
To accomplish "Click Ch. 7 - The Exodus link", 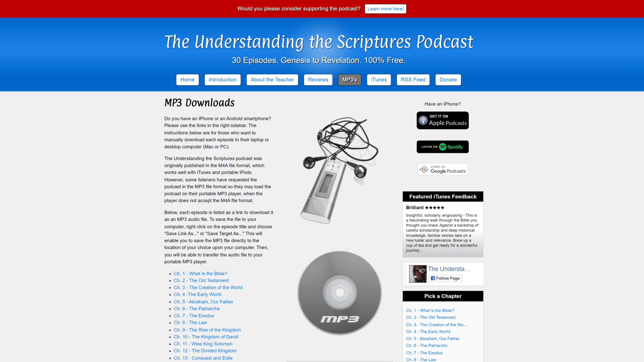I will point(194,316).
